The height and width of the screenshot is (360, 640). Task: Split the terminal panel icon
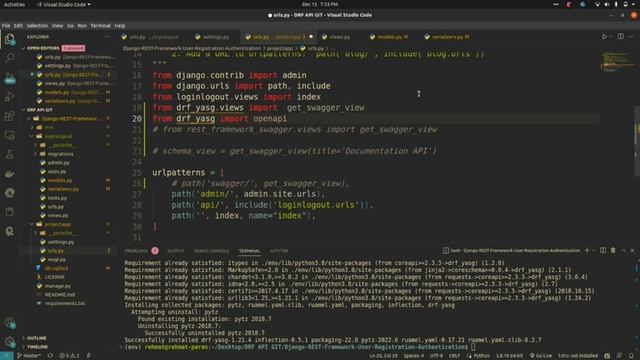603,251
